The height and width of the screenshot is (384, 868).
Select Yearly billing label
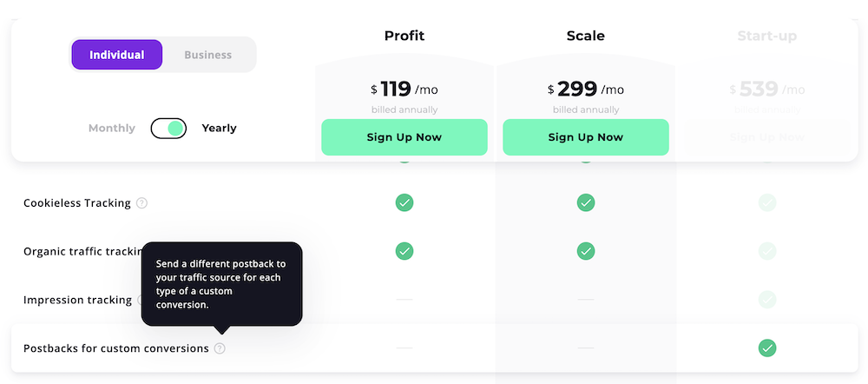[x=219, y=129]
